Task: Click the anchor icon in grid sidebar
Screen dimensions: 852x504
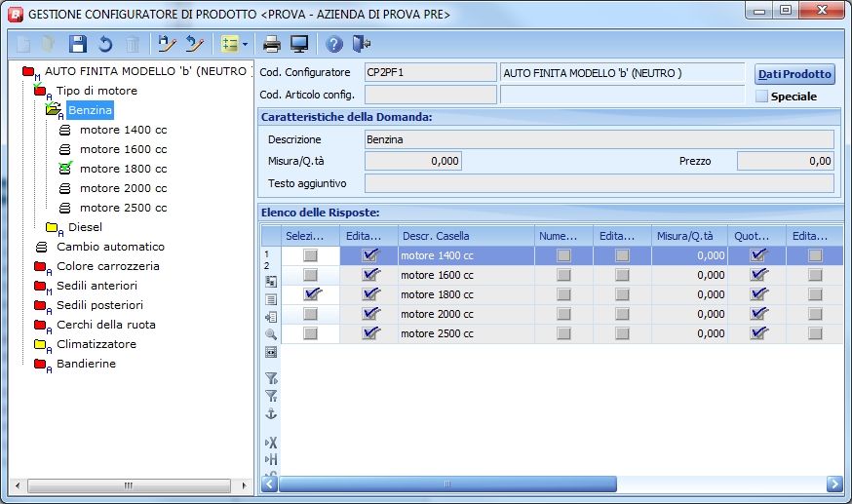Action: click(x=271, y=413)
